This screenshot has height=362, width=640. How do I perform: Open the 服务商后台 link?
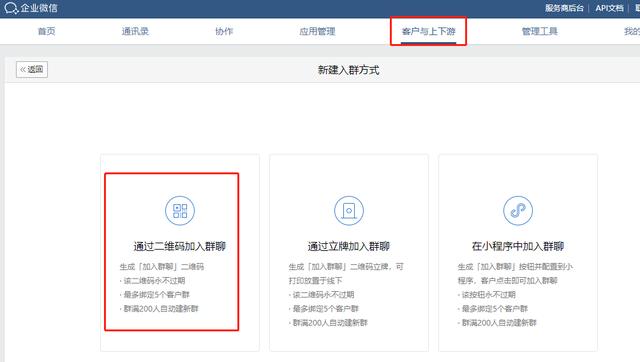coord(564,8)
